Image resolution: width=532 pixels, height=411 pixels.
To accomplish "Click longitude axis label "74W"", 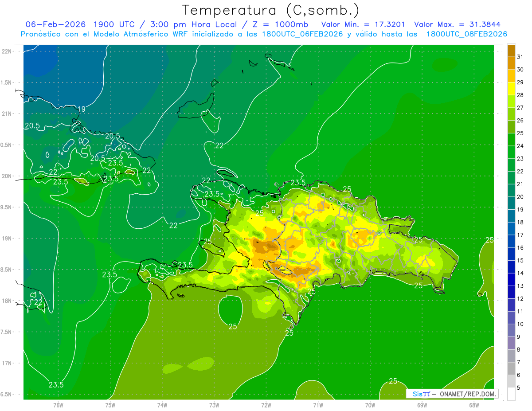I will [x=162, y=405].
